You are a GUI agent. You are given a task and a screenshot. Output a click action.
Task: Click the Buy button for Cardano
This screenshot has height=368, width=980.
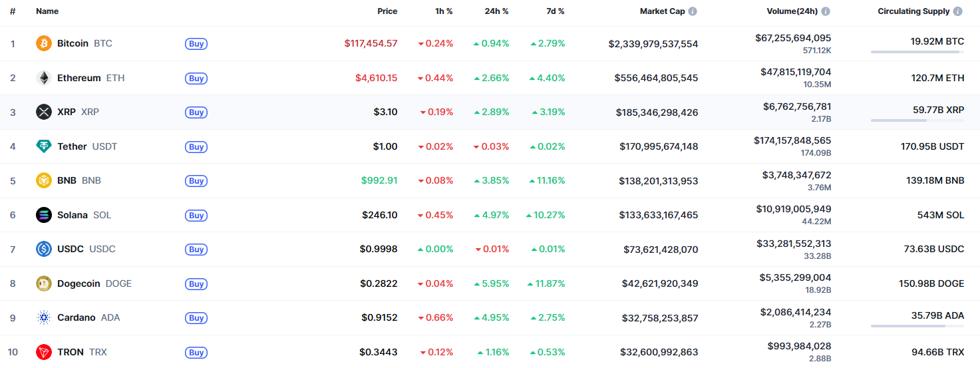point(196,318)
